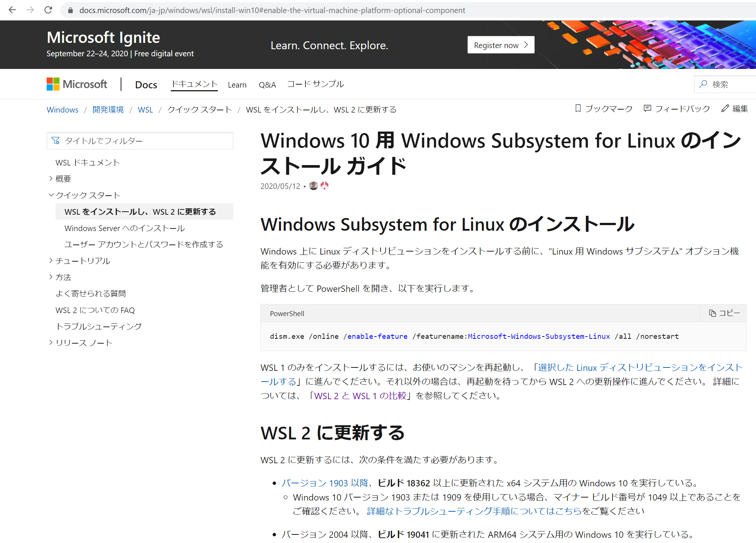
Task: Click the 開発環境 breadcrumb link
Action: [x=108, y=110]
